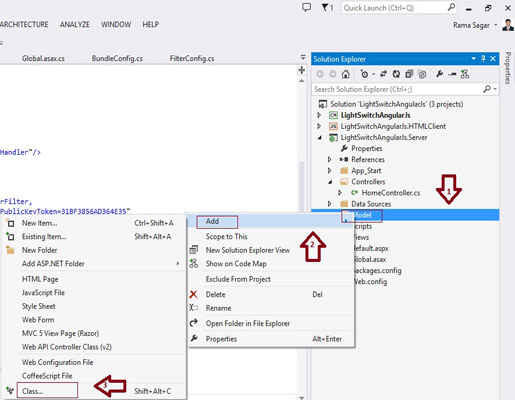Image resolution: width=515 pixels, height=400 pixels.
Task: Switch to the BundleConfig.cs tab
Action: 117,58
